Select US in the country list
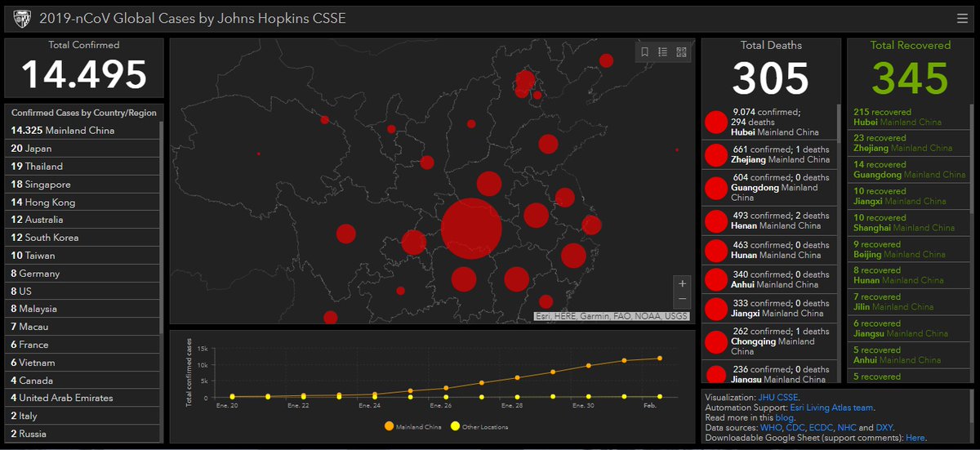This screenshot has height=450, width=980. point(82,292)
